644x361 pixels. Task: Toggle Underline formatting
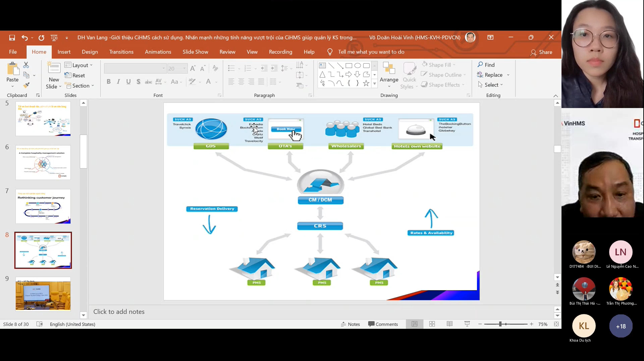pos(128,82)
